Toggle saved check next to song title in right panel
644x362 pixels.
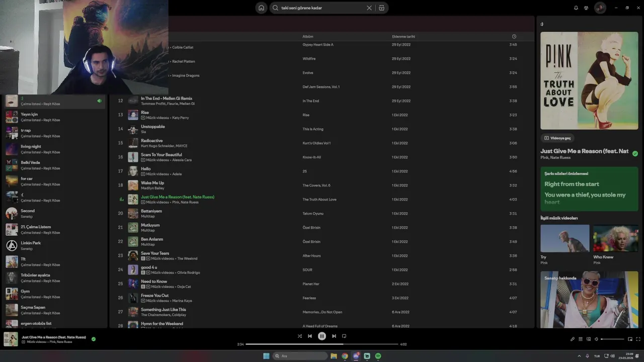tap(635, 153)
